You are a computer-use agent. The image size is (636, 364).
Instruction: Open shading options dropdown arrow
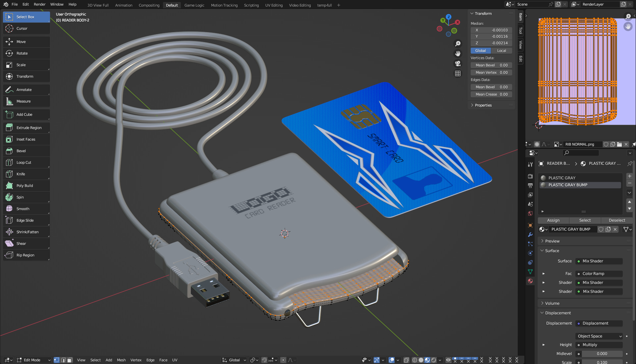point(440,360)
